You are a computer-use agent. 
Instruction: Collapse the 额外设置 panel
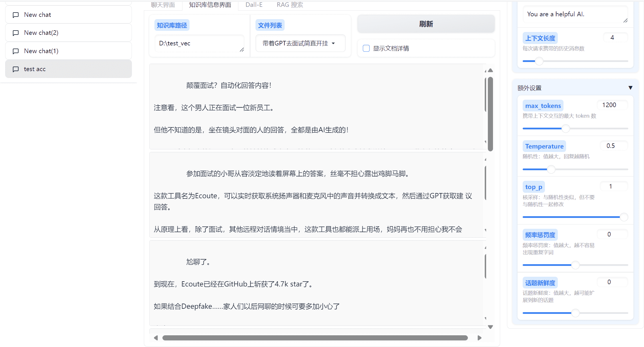(x=631, y=88)
